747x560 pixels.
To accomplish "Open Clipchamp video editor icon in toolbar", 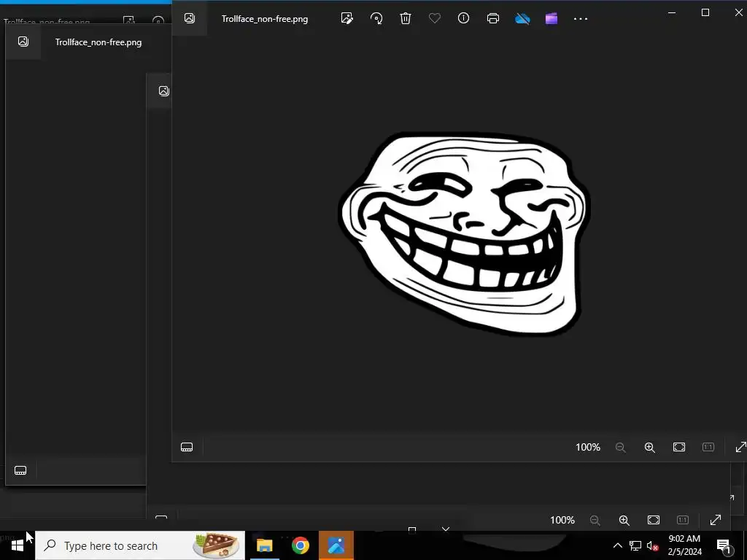I will (551, 18).
